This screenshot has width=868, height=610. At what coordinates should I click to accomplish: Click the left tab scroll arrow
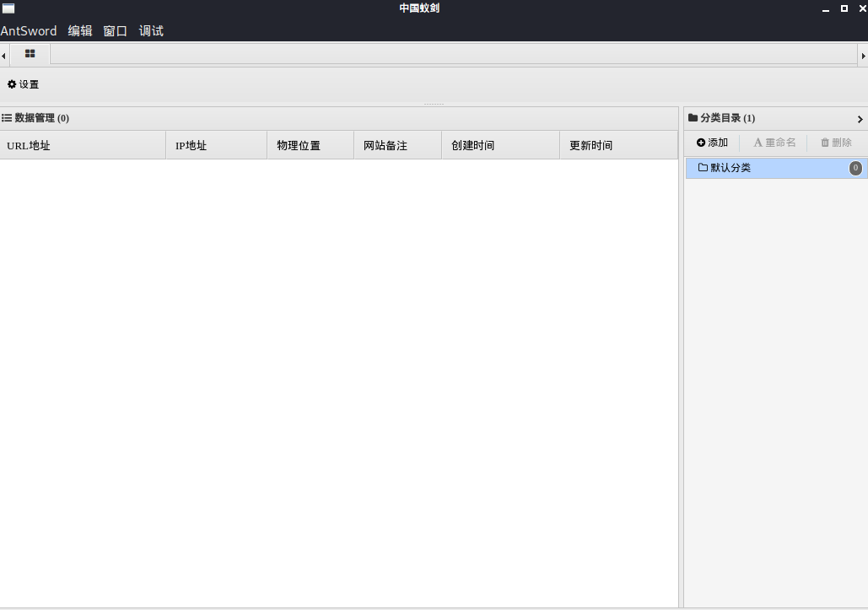tap(4, 56)
